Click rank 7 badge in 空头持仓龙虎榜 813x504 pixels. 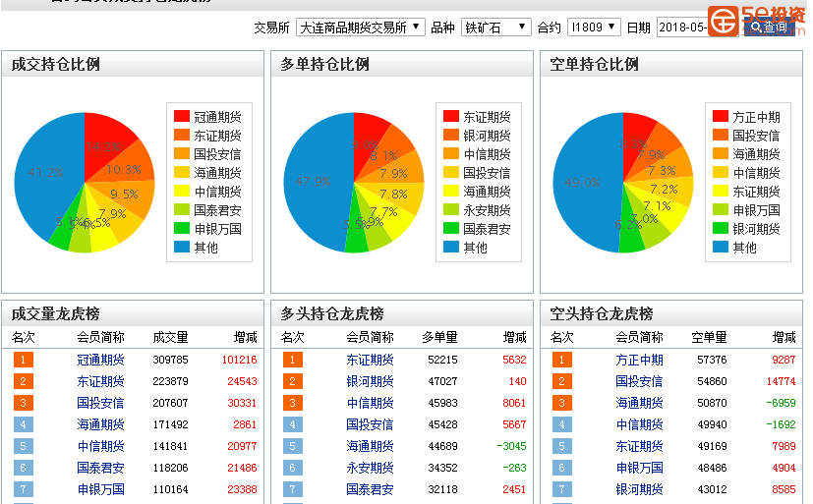click(x=562, y=489)
